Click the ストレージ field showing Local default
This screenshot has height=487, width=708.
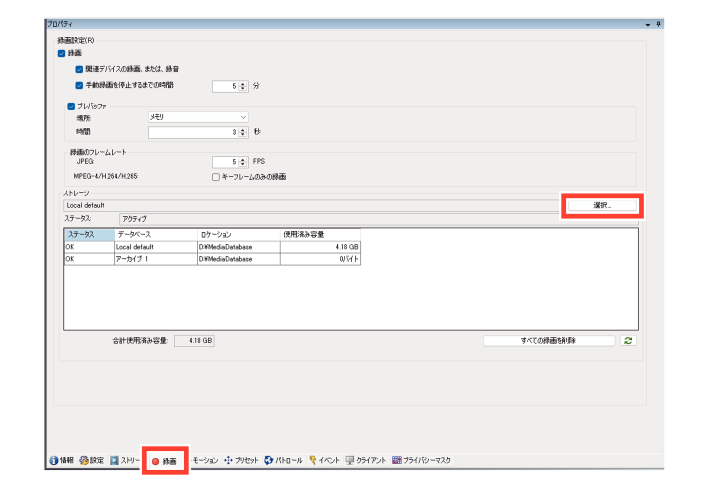click(x=313, y=205)
